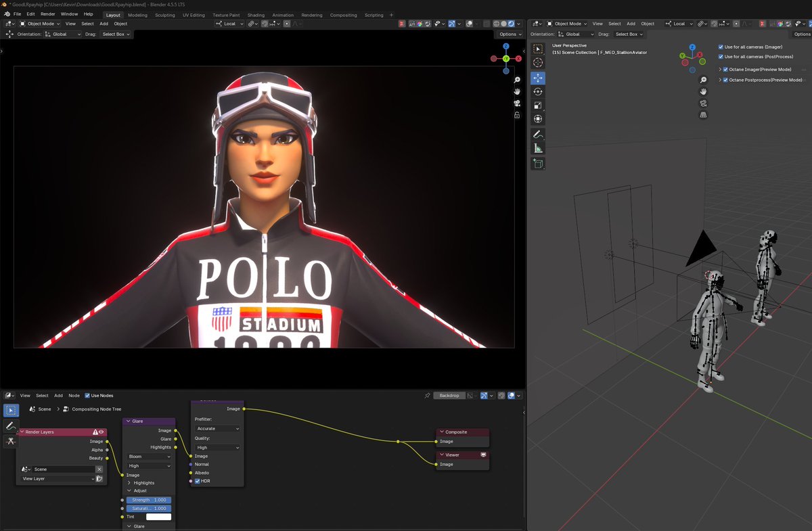Image resolution: width=812 pixels, height=531 pixels.
Task: Click Scene breadcrumb in node editor
Action: coord(45,409)
